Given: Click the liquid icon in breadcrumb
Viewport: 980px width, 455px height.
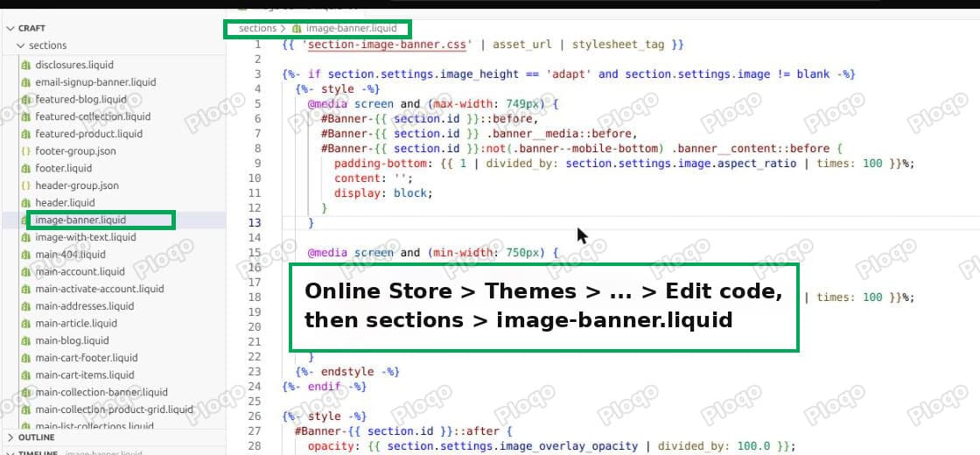Looking at the screenshot, I should pos(297,29).
